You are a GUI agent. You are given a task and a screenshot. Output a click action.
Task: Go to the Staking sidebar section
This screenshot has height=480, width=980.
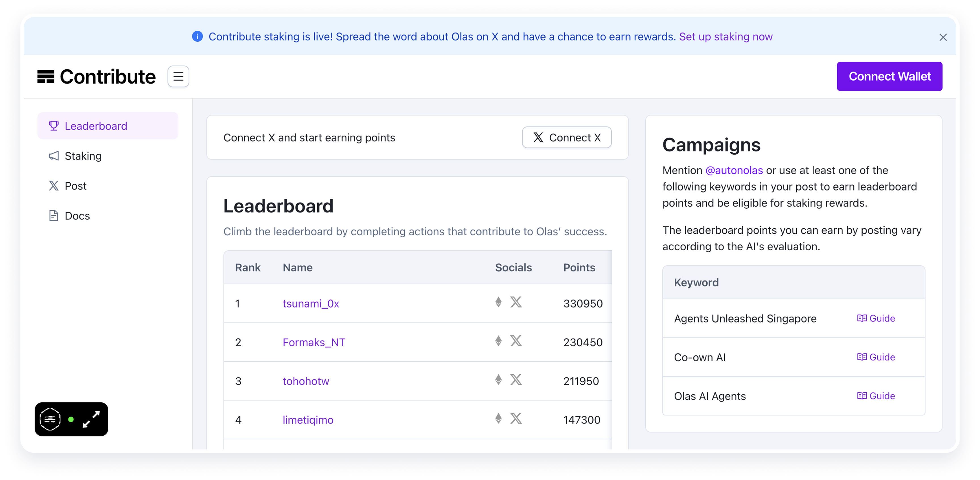point(83,156)
